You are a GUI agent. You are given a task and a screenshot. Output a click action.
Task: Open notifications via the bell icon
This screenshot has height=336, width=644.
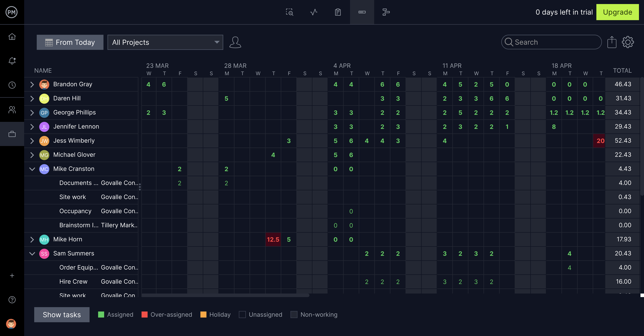(x=12, y=61)
